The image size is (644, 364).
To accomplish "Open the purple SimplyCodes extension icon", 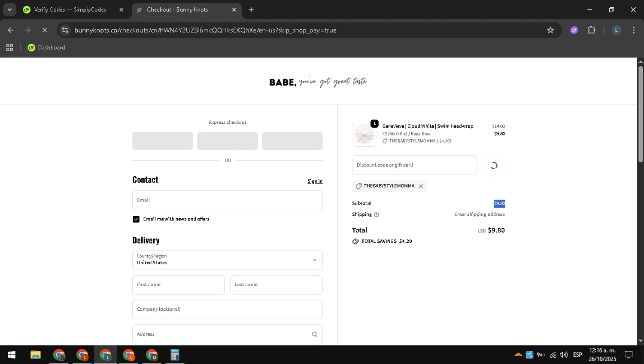I will click(574, 30).
